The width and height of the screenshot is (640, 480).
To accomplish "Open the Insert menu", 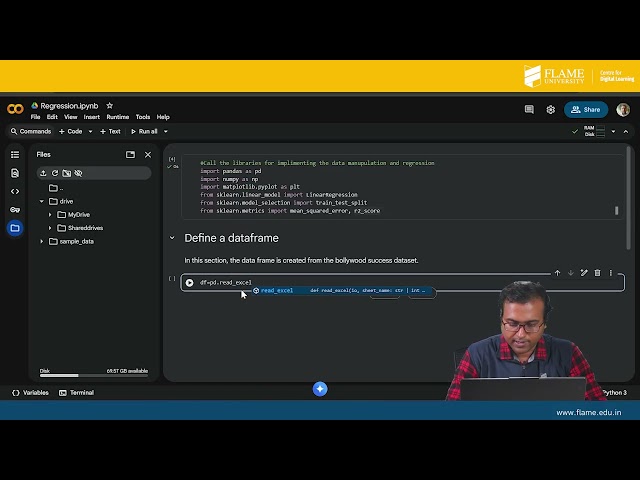I will click(91, 117).
